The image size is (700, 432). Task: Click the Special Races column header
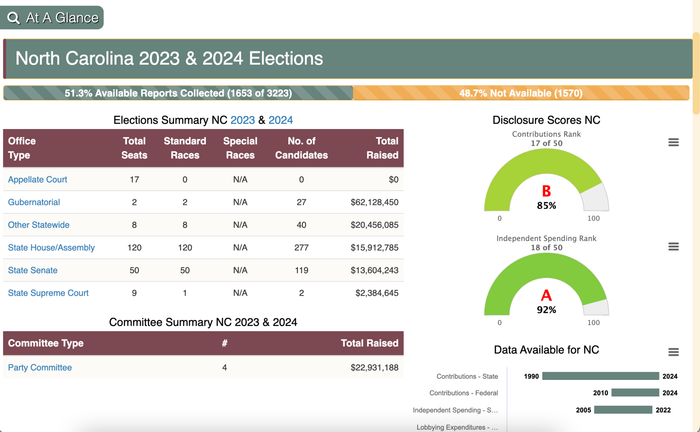point(240,148)
